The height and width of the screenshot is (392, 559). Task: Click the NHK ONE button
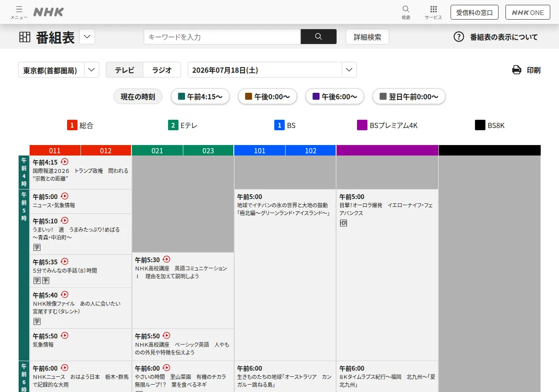[528, 12]
